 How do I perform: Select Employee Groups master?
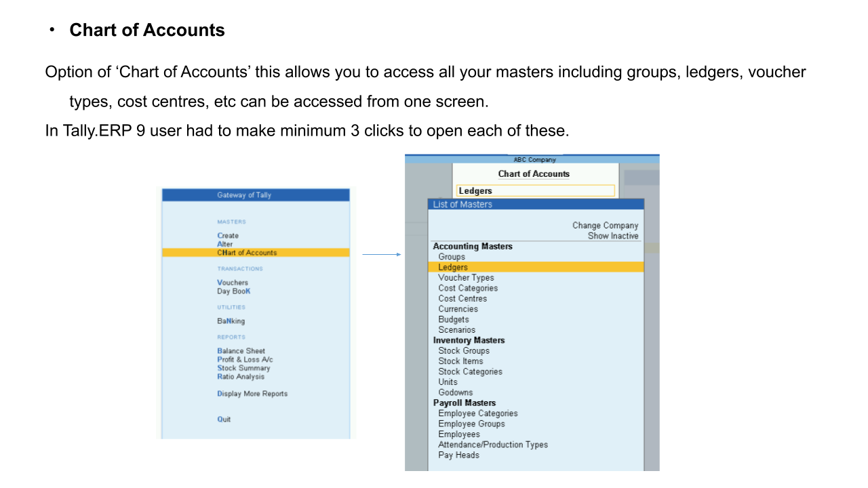[471, 424]
